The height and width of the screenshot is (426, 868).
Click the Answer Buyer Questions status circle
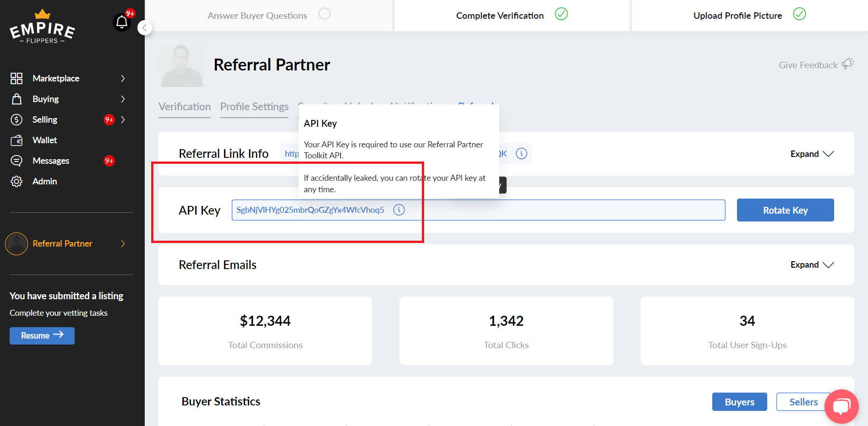[325, 14]
